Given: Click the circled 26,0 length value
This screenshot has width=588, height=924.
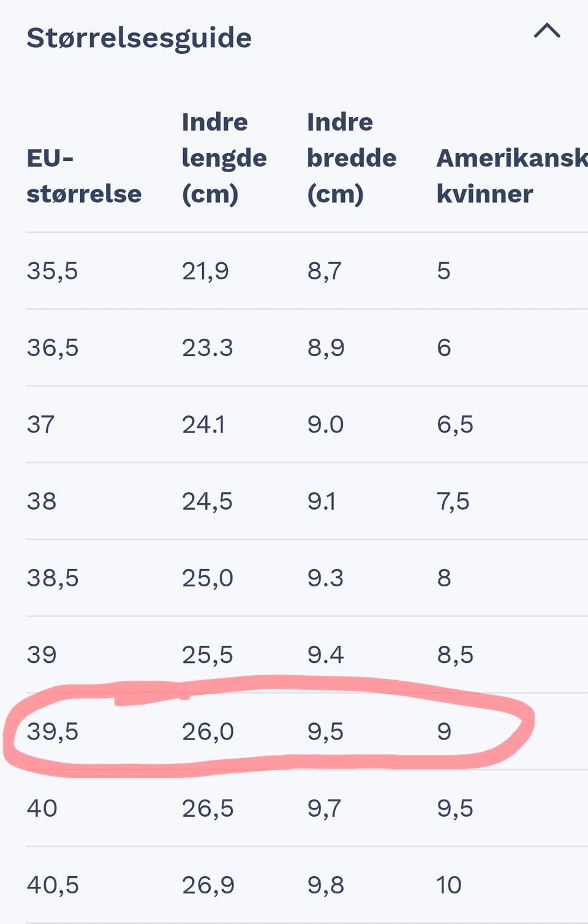Looking at the screenshot, I should 208,732.
